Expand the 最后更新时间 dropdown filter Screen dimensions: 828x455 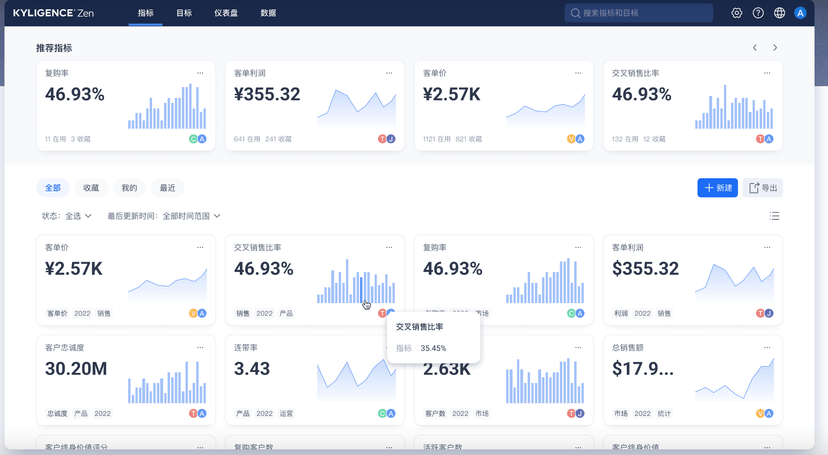(x=164, y=215)
